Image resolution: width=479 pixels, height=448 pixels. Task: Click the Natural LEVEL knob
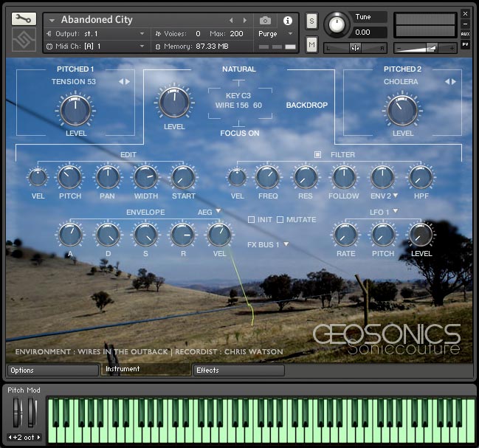point(174,103)
